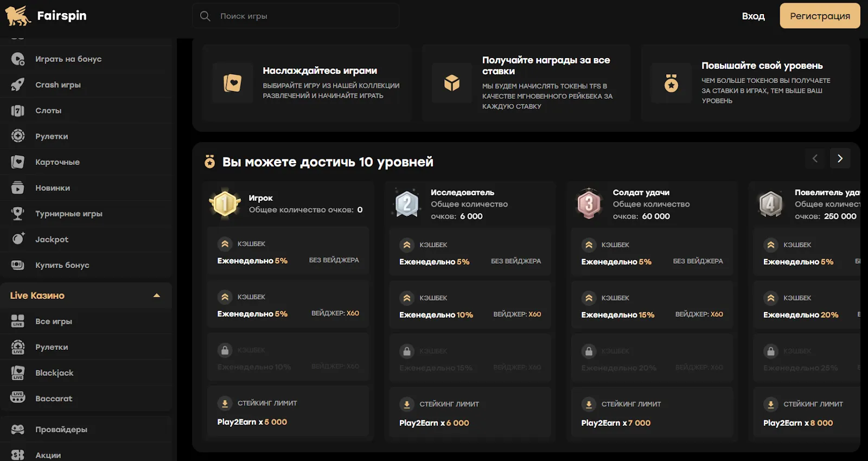The width and height of the screenshot is (868, 461).
Task: Open Baccarat in Live Казино
Action: (x=86, y=398)
